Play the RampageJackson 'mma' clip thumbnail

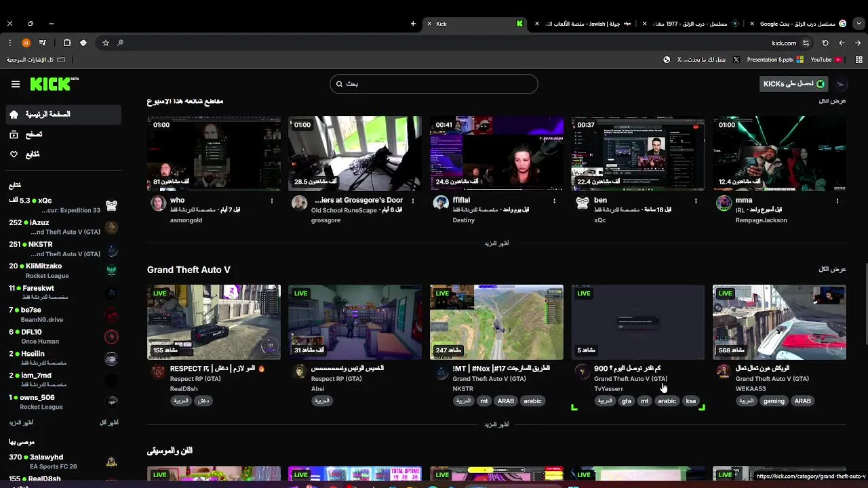[x=779, y=154]
